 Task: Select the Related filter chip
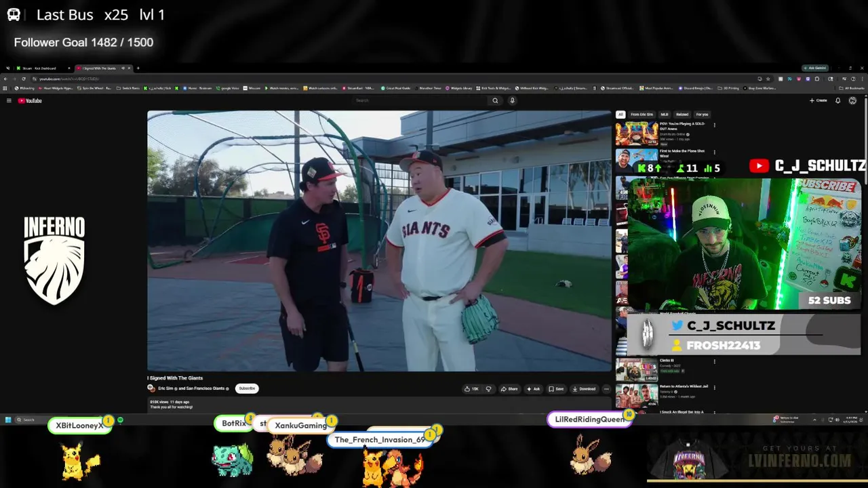tap(682, 115)
